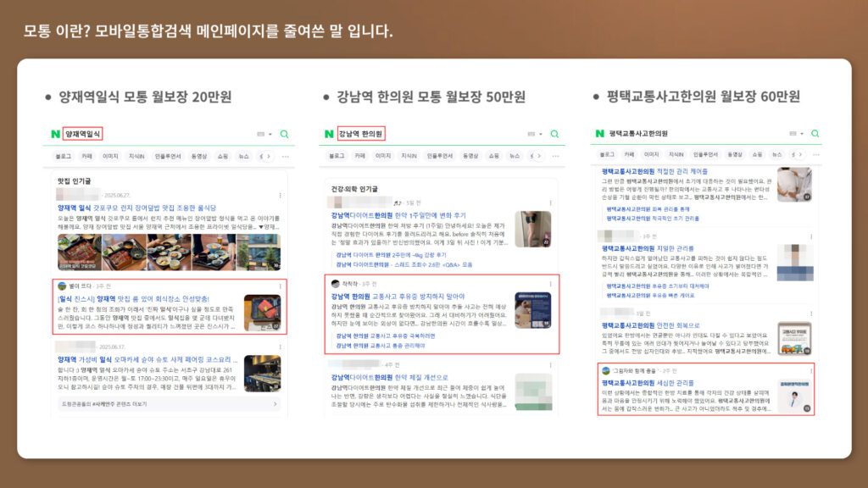The height and width of the screenshot is (488, 868).
Task: Click the 별이 뜨다 blogger profile avatar
Action: [62, 286]
